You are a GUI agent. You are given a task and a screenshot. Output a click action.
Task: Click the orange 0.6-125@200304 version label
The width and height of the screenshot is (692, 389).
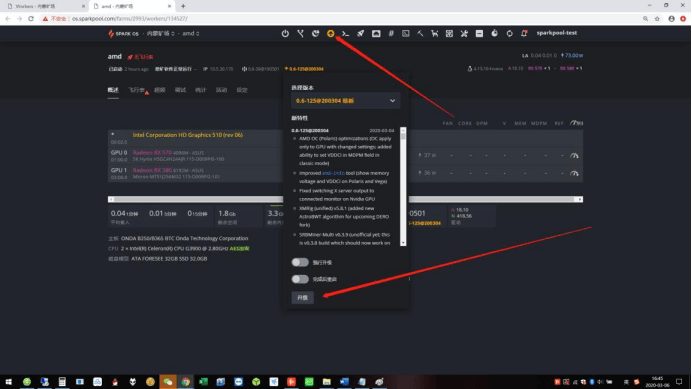(x=304, y=69)
